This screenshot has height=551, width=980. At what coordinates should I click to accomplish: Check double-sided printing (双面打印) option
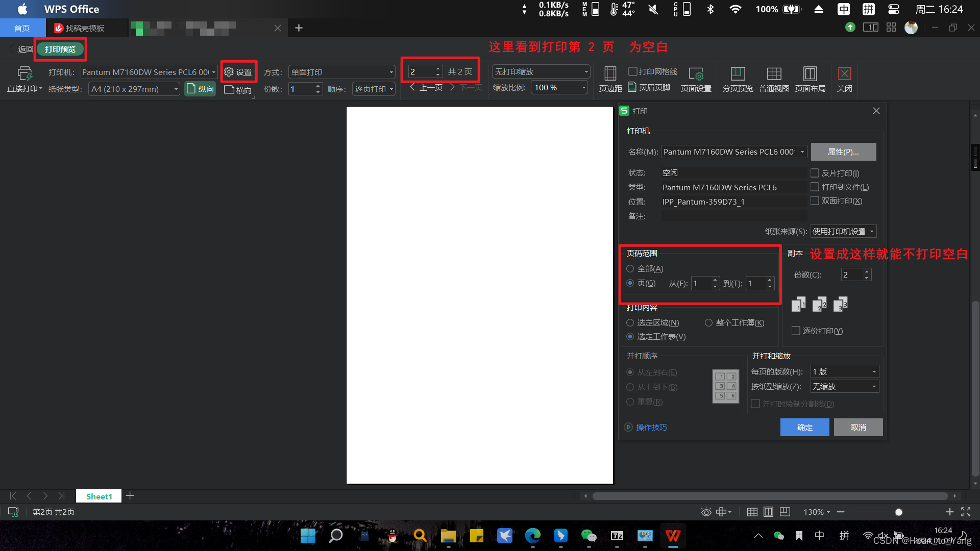[x=815, y=201]
